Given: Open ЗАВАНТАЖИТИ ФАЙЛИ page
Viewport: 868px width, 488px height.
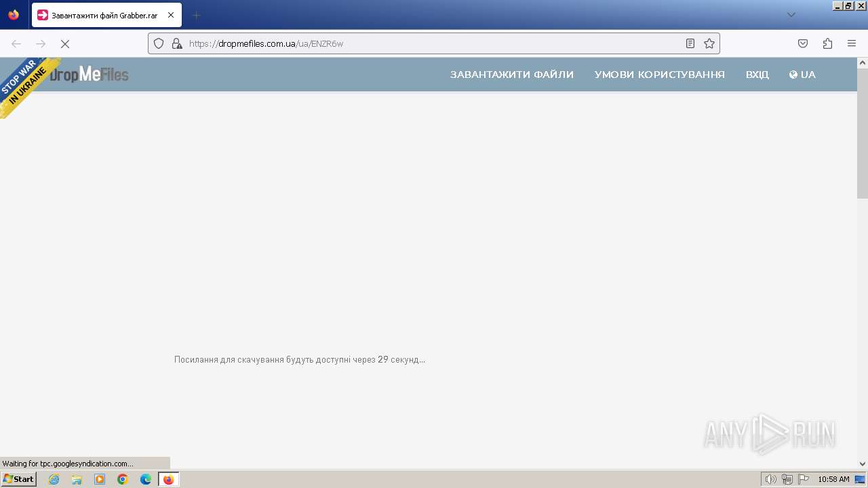Looking at the screenshot, I should coord(512,75).
